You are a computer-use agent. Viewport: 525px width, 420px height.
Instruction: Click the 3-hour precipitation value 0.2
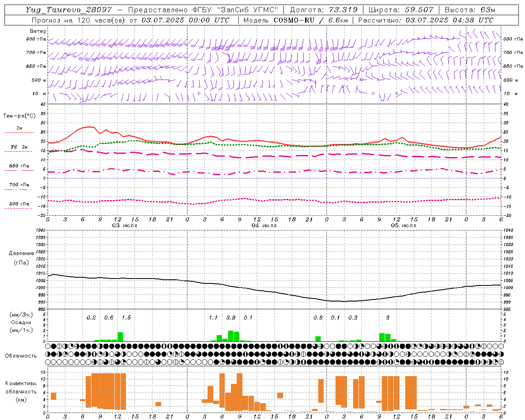click(91, 317)
